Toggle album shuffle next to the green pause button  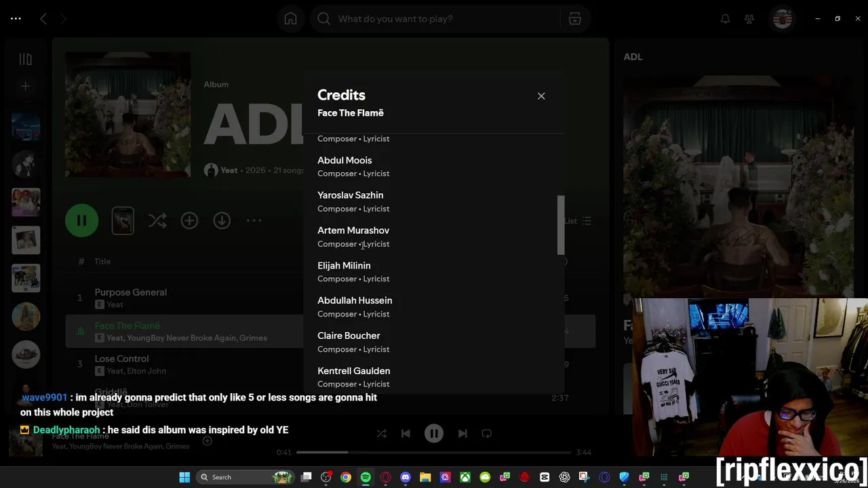click(x=157, y=220)
